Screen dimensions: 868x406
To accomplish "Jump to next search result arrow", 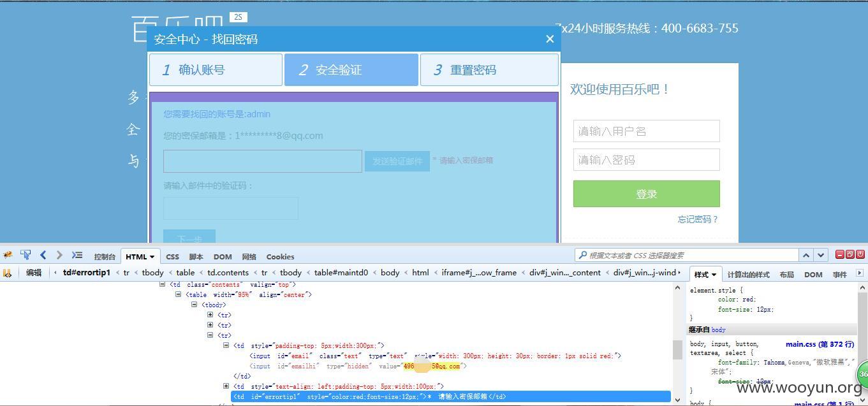I will (821, 255).
